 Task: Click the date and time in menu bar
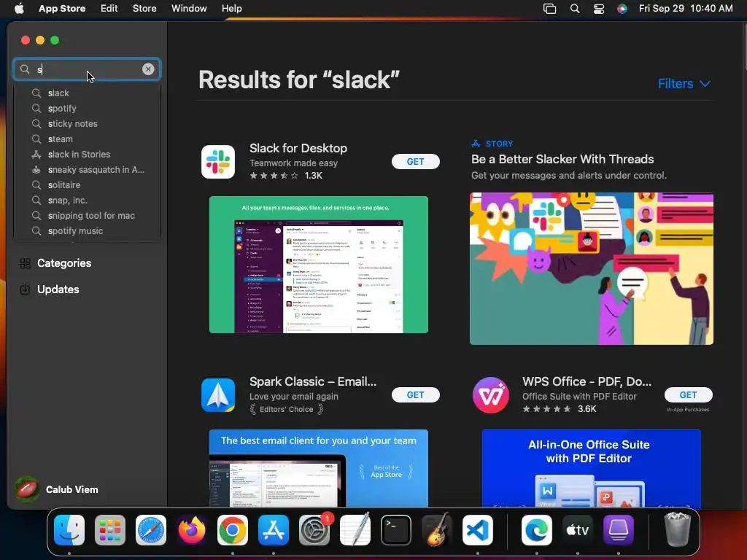(x=686, y=9)
